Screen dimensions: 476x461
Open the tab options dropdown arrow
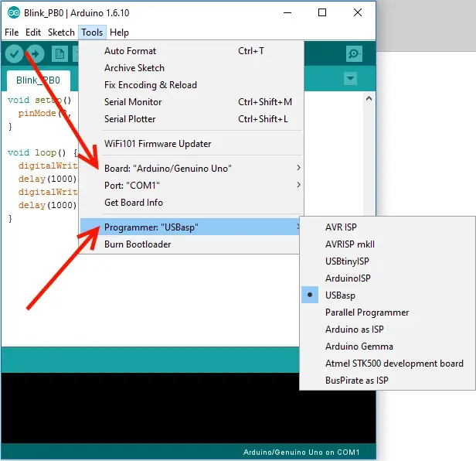350,79
